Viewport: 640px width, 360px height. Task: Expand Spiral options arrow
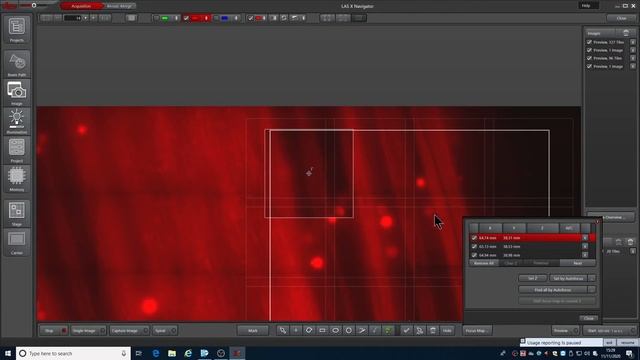pos(173,330)
